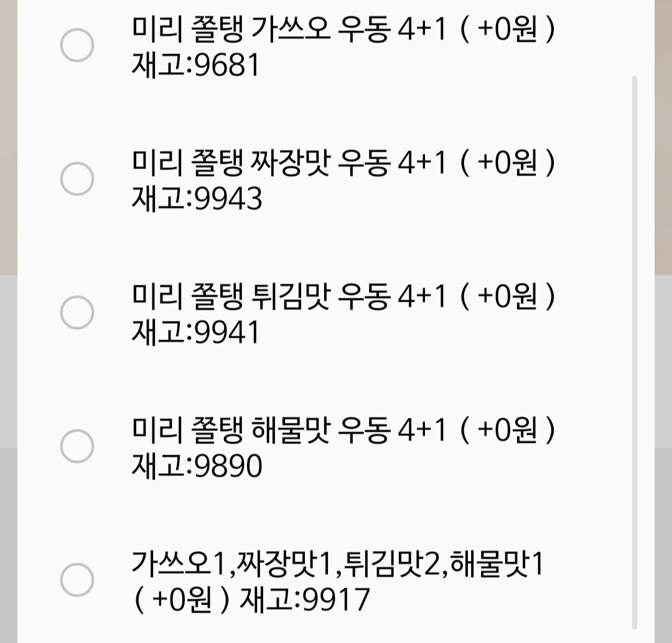Click the stock label 재고:9681
The height and width of the screenshot is (643, 672).
[x=195, y=66]
